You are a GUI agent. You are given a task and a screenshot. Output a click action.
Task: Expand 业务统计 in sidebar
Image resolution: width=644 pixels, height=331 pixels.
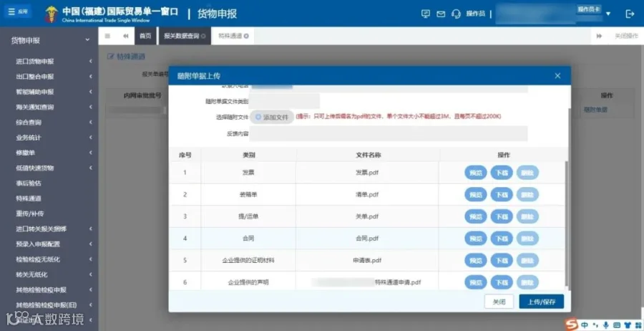click(x=49, y=138)
